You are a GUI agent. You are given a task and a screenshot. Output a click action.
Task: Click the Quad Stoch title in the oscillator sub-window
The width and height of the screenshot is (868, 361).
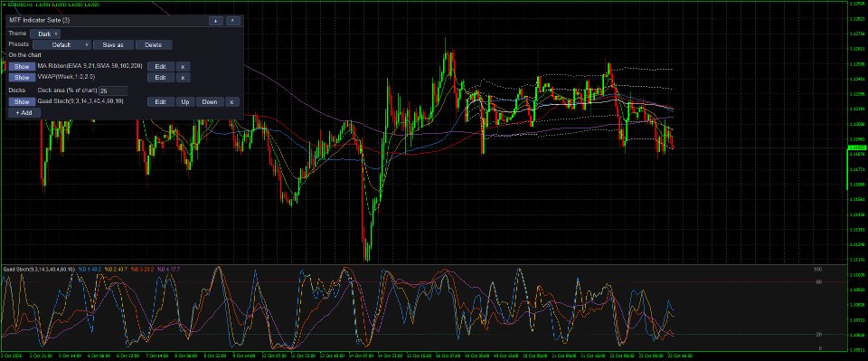[38, 269]
